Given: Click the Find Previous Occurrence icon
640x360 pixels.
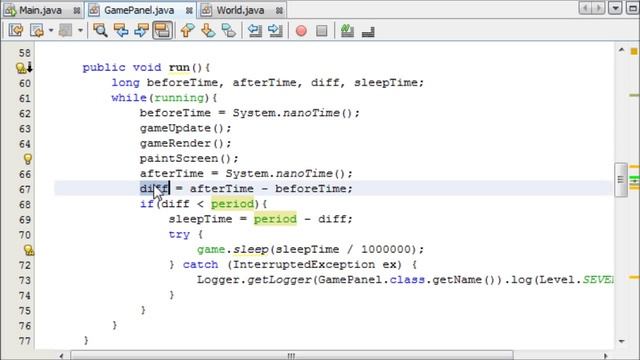Looking at the screenshot, I should coord(121,31).
